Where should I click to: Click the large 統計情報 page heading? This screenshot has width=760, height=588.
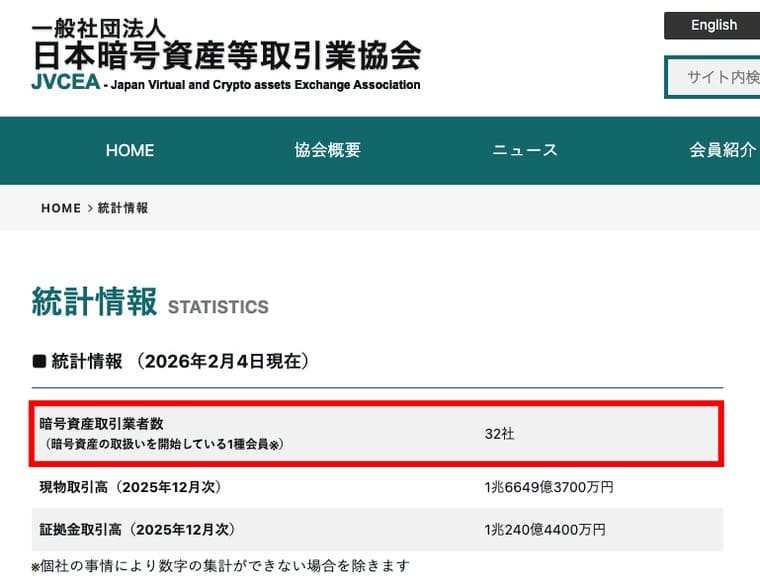94,302
